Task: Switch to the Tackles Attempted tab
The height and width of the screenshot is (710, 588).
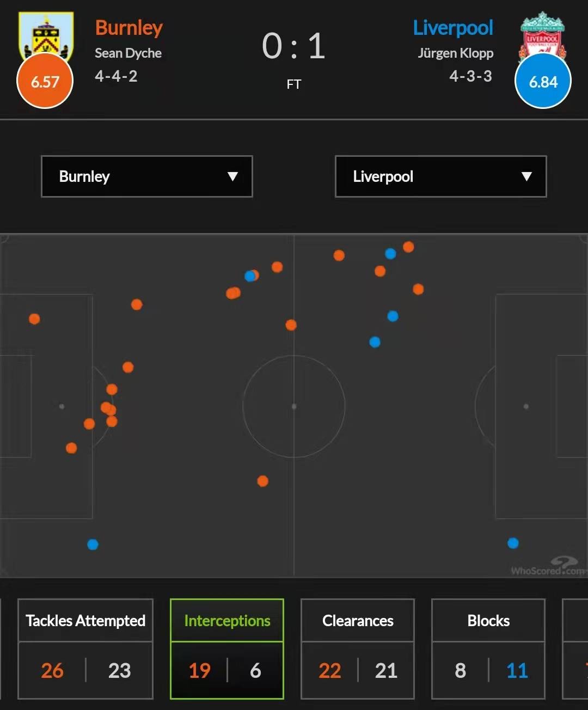Action: (85, 621)
